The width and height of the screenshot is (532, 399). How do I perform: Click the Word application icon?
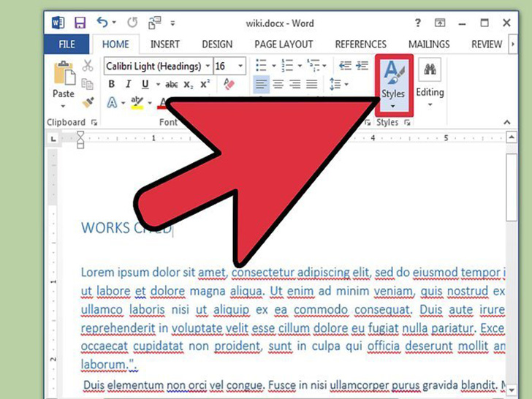tap(58, 23)
